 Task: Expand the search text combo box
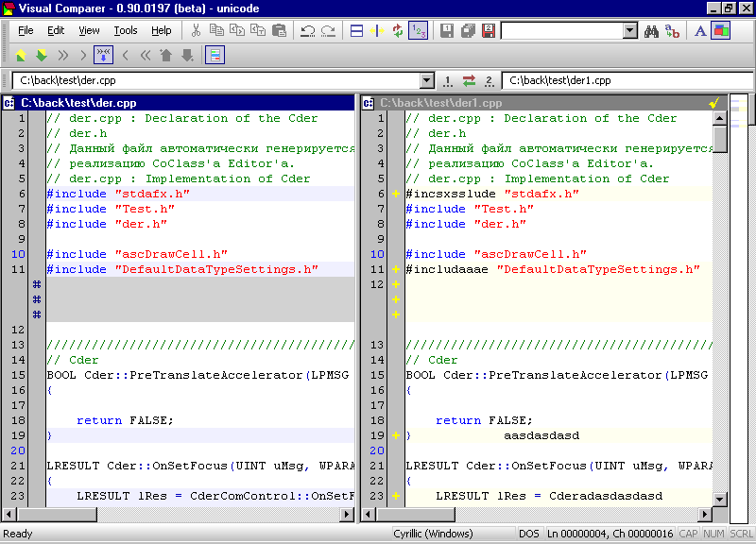pyautogui.click(x=630, y=30)
